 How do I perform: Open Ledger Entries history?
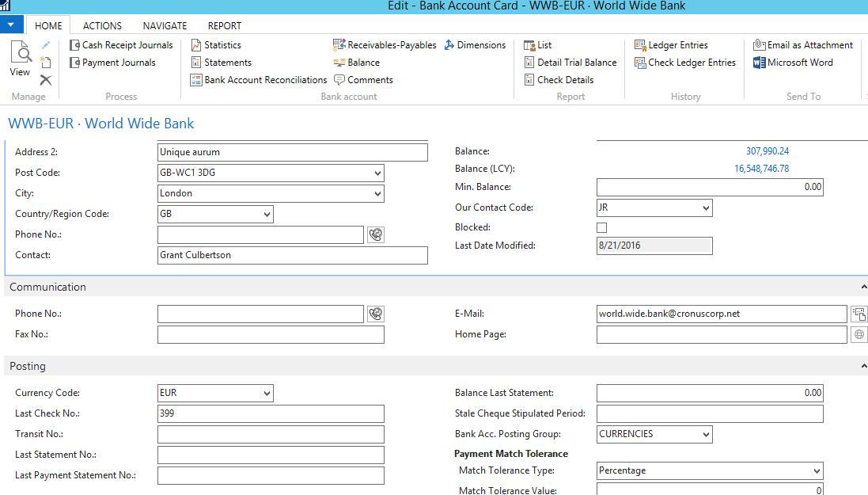(x=671, y=45)
